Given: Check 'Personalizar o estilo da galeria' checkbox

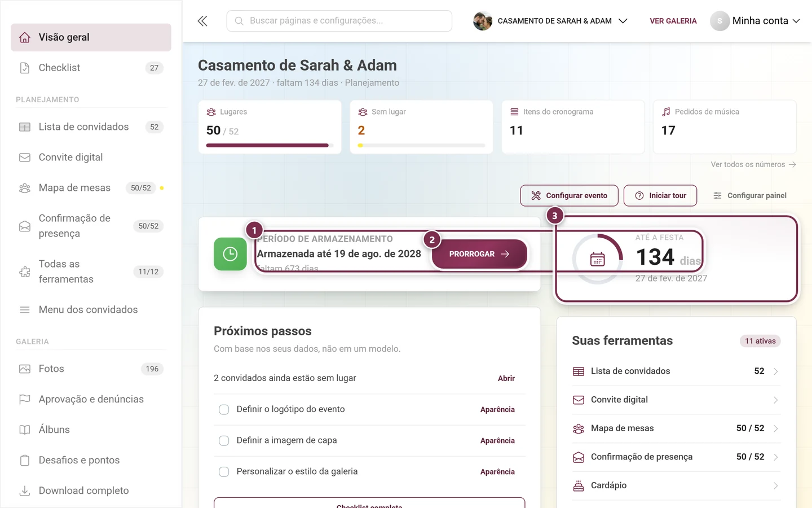Looking at the screenshot, I should (x=224, y=471).
